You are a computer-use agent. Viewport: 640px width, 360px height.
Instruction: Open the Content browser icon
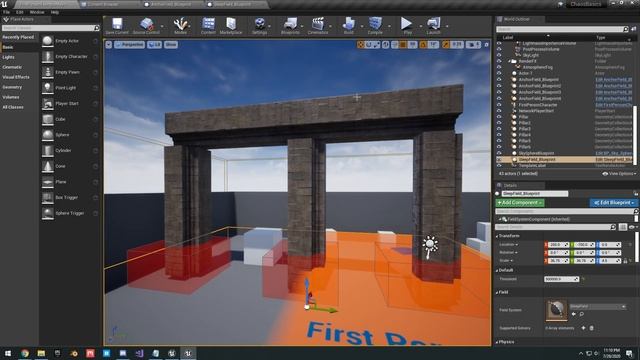(x=208, y=24)
